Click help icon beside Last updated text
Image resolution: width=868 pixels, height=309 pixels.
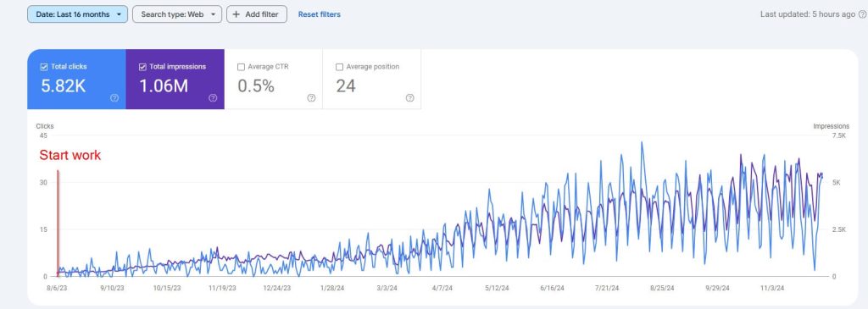[862, 14]
